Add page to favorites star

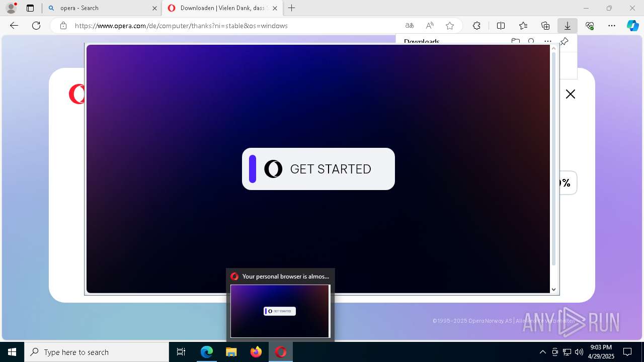tap(450, 26)
